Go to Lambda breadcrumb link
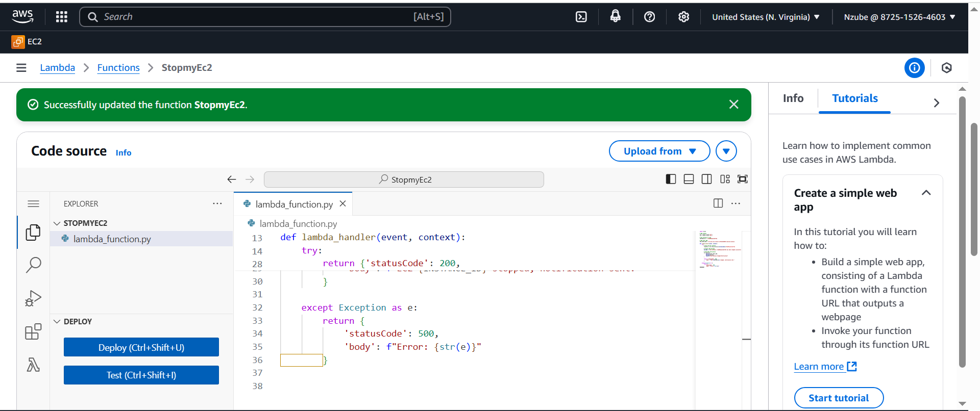The image size is (980, 411). pyautogui.click(x=58, y=68)
